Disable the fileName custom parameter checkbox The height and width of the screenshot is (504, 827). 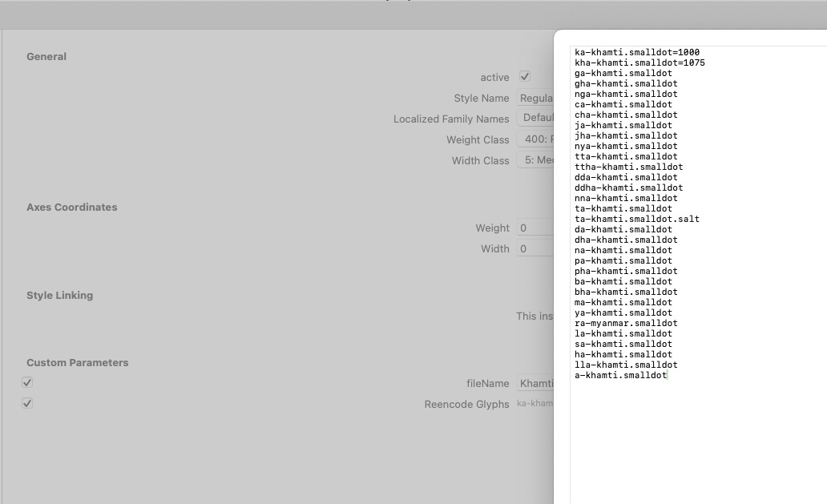click(x=27, y=383)
